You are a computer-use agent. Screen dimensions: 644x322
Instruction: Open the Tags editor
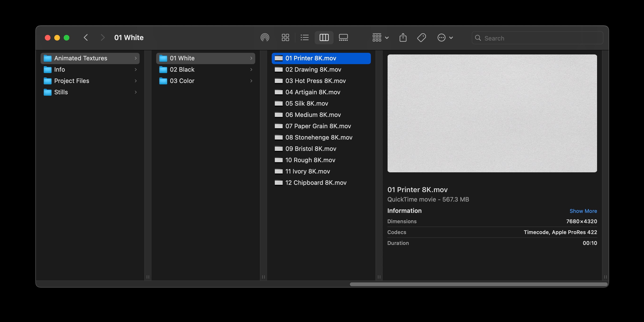click(x=421, y=37)
